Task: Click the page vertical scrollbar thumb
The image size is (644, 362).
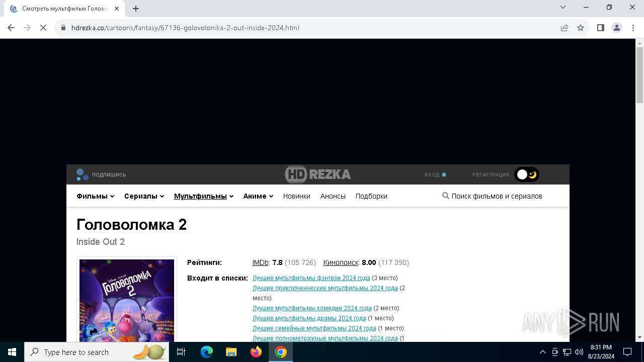Action: (639, 75)
